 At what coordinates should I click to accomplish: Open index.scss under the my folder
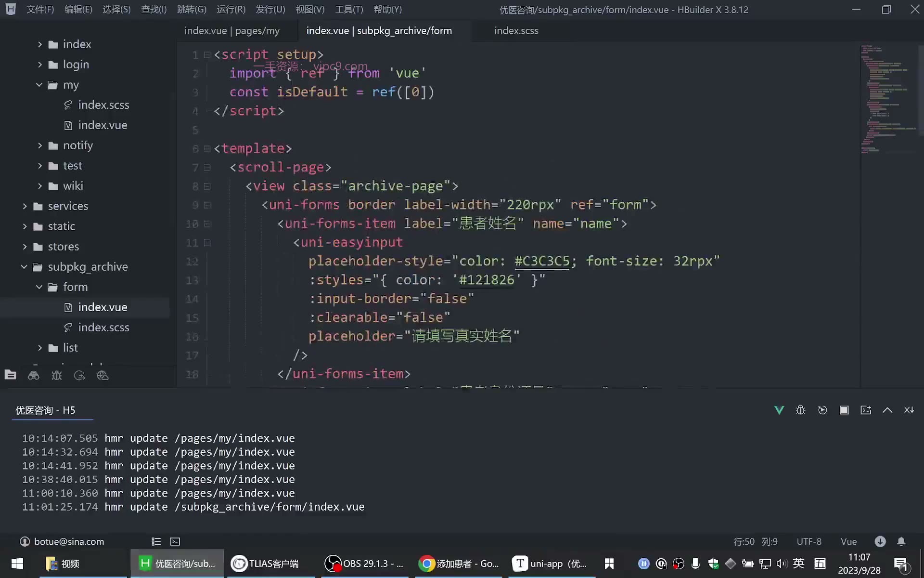[103, 105]
